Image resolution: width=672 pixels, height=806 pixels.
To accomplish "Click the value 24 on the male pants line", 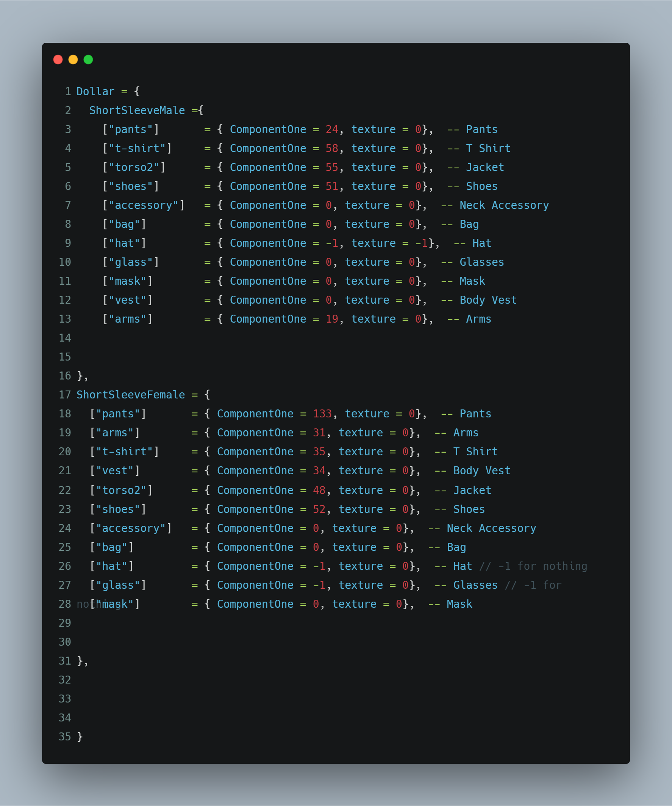I will pyautogui.click(x=332, y=129).
